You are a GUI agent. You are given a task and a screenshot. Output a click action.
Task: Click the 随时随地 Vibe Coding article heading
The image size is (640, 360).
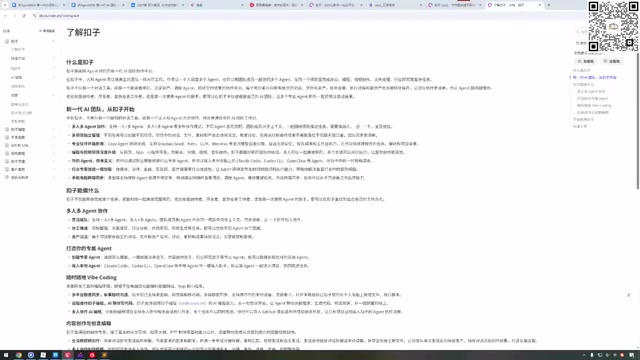91,278
